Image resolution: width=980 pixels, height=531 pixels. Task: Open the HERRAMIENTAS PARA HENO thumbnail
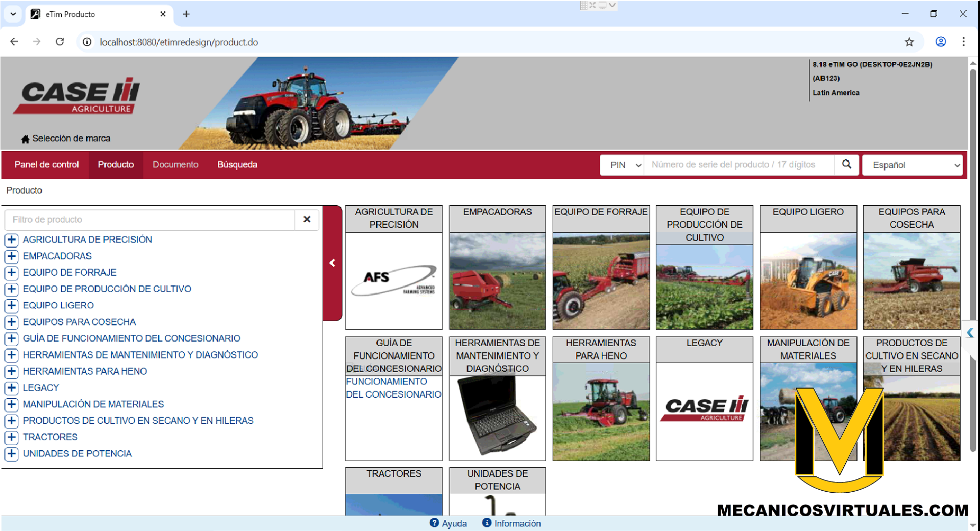[601, 412]
